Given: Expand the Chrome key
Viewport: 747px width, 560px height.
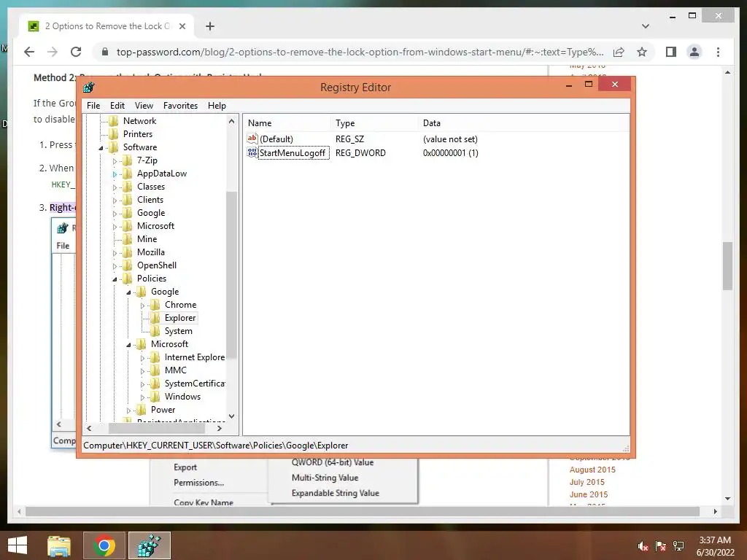Looking at the screenshot, I should pos(142,306).
